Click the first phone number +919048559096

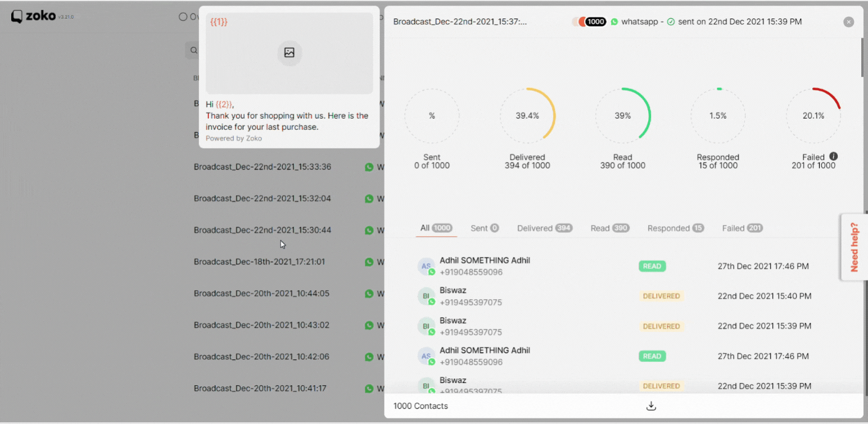471,272
